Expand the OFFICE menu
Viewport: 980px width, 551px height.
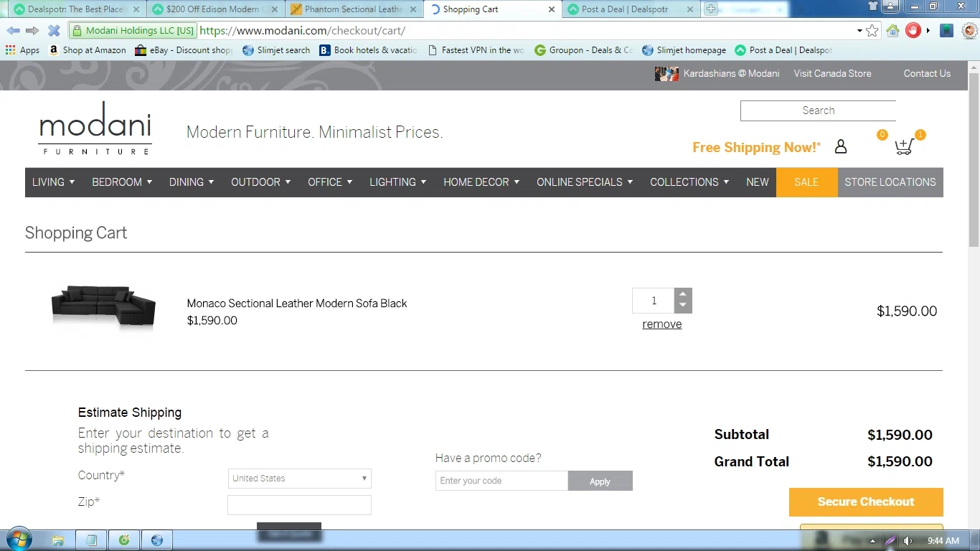pyautogui.click(x=330, y=182)
